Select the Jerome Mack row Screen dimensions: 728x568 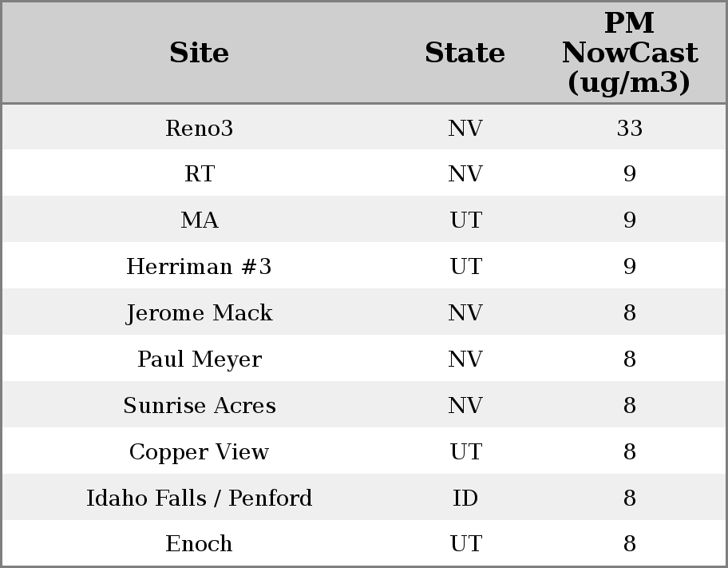click(199, 312)
